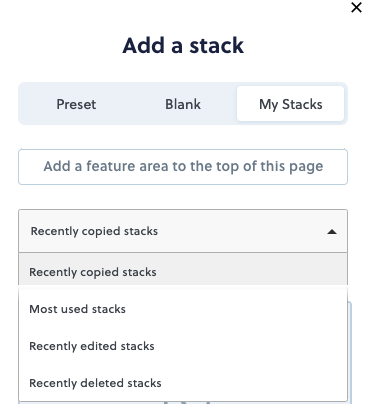Choose Recently deleted stacks from dropdown
The height and width of the screenshot is (404, 365).
coord(183,383)
